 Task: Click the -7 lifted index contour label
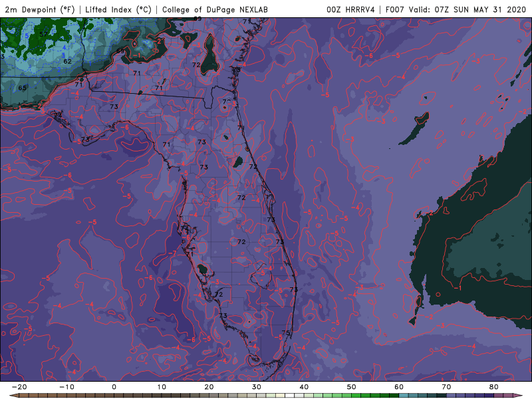[172, 253]
